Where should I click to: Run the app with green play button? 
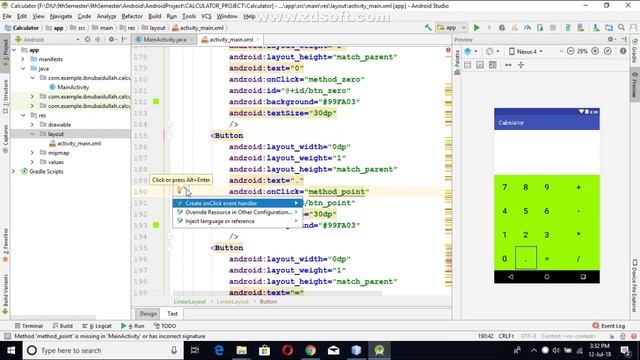click(476, 28)
